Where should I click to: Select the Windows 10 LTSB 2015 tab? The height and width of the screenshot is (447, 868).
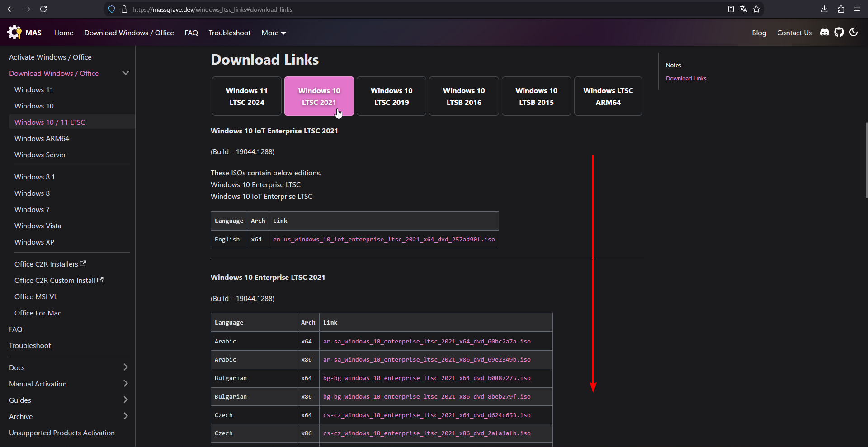537,96
